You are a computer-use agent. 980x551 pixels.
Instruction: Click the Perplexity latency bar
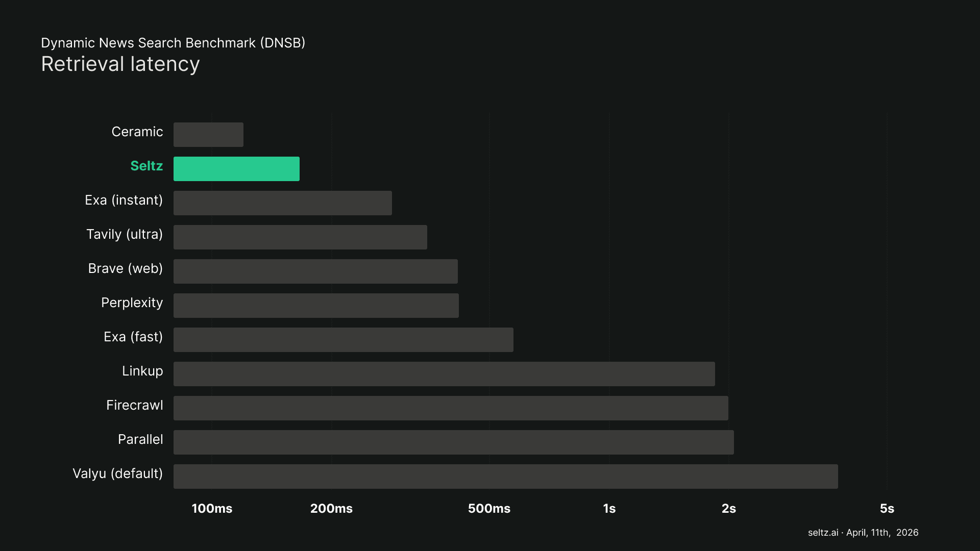coord(316,306)
